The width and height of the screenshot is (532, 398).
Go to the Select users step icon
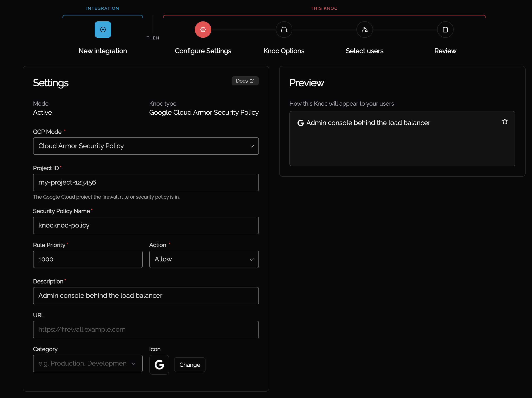tap(364, 30)
